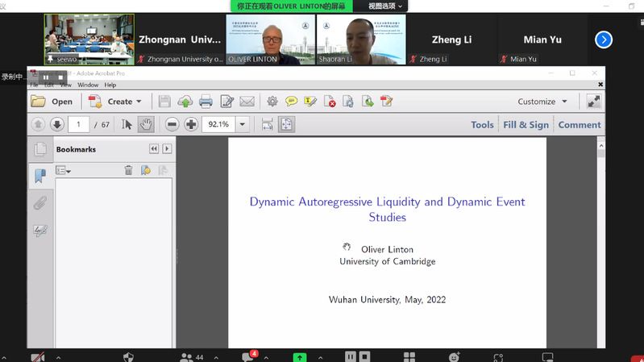Viewport: 644px width, 362px height.
Task: Toggle the Bookmarks navigation panel button
Action: 39,176
